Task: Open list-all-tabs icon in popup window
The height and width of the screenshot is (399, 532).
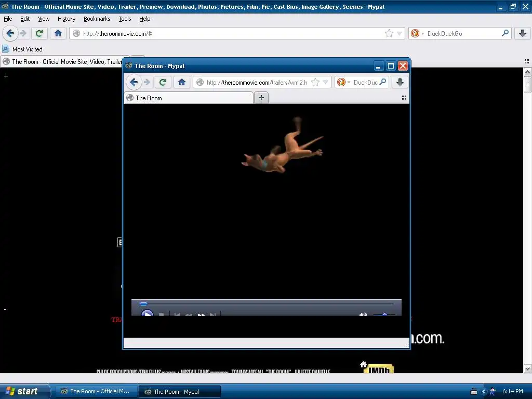Action: pos(404,98)
